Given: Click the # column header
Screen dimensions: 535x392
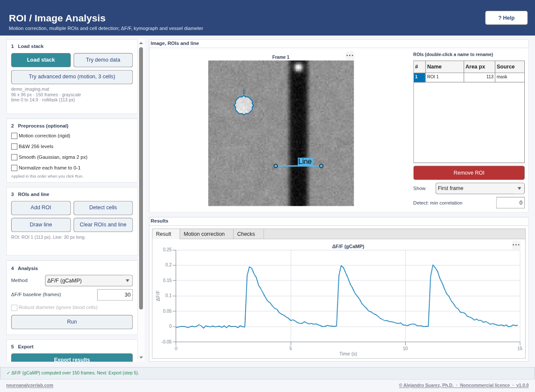Looking at the screenshot, I should tap(419, 67).
